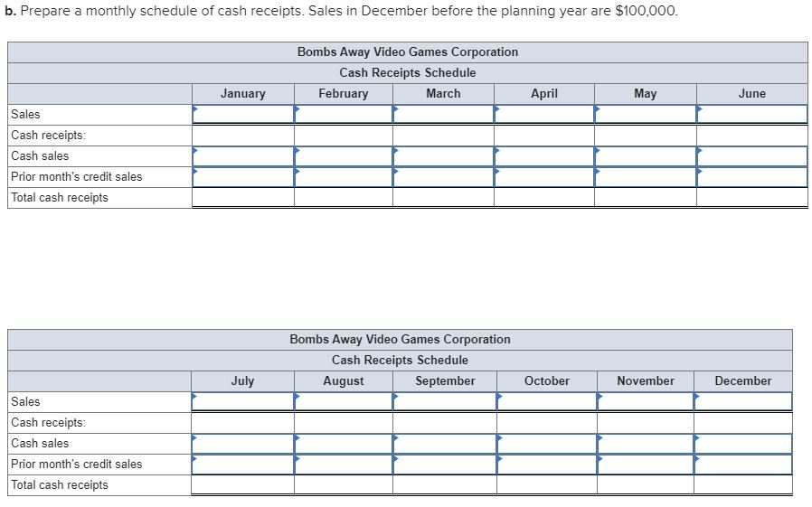Click March Prior month's credit sales cell

point(443,176)
